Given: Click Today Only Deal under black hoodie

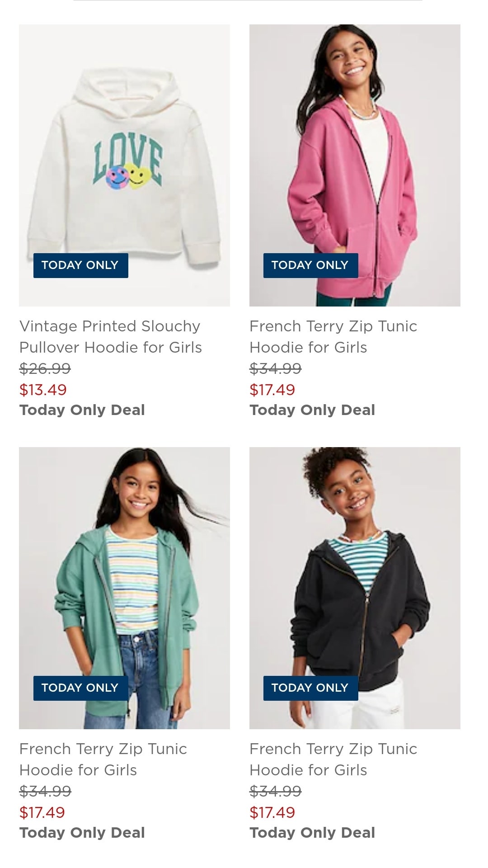Looking at the screenshot, I should [312, 833].
